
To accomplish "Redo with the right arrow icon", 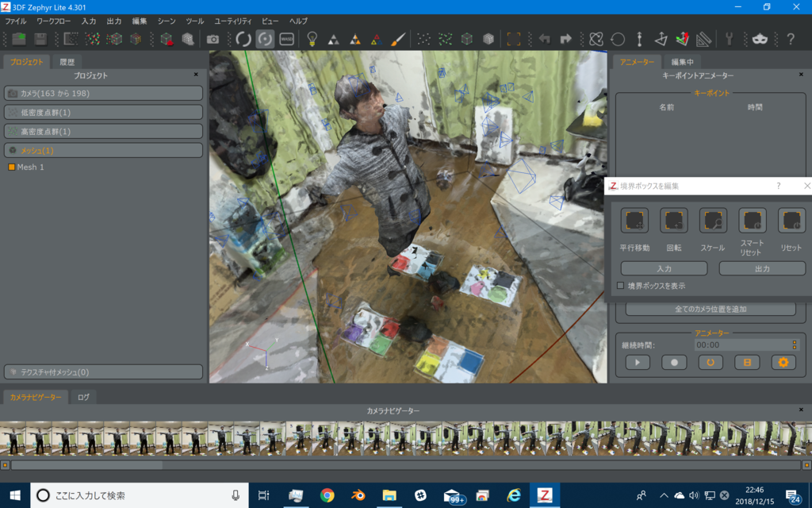I will click(565, 39).
